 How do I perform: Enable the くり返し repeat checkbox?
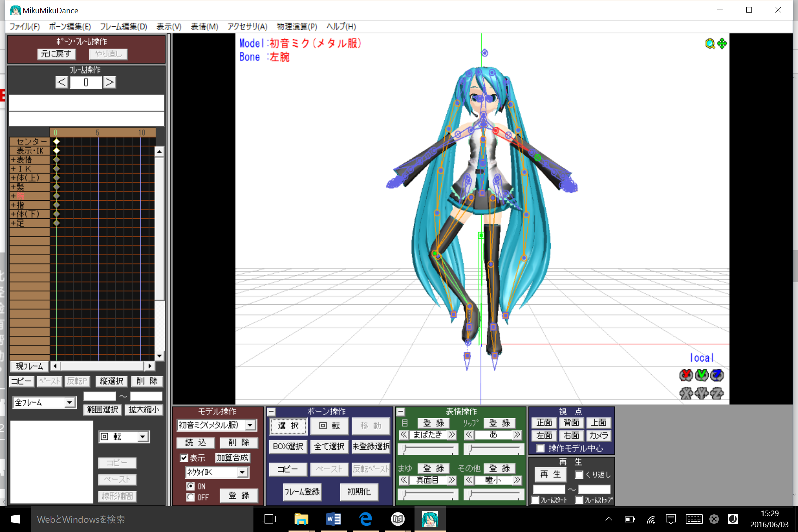point(579,474)
